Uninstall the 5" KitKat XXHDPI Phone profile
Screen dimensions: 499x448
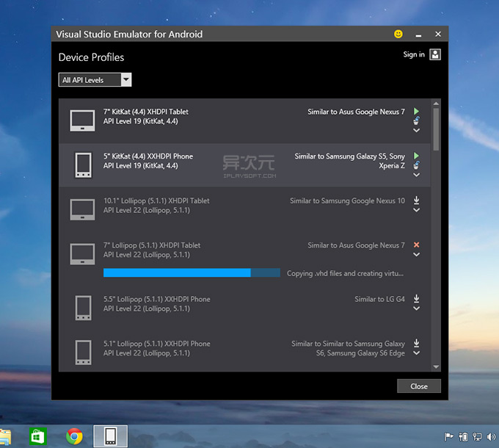(416, 165)
